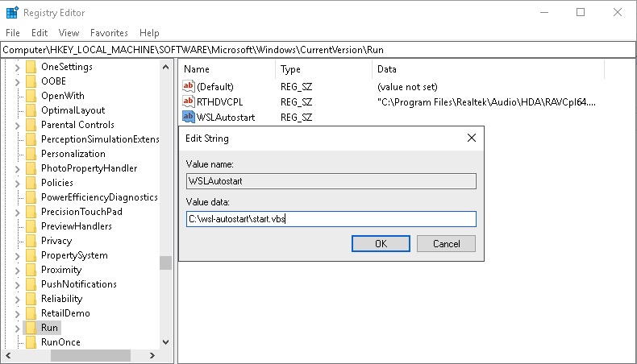This screenshot has width=637, height=364.
Task: Close the Edit String dialog with X
Action: pyautogui.click(x=471, y=138)
